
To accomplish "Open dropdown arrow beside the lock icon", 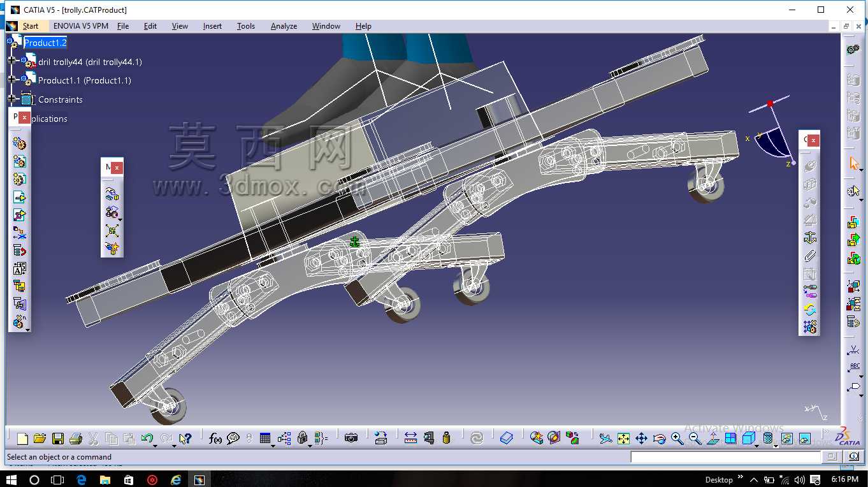I will [310, 446].
